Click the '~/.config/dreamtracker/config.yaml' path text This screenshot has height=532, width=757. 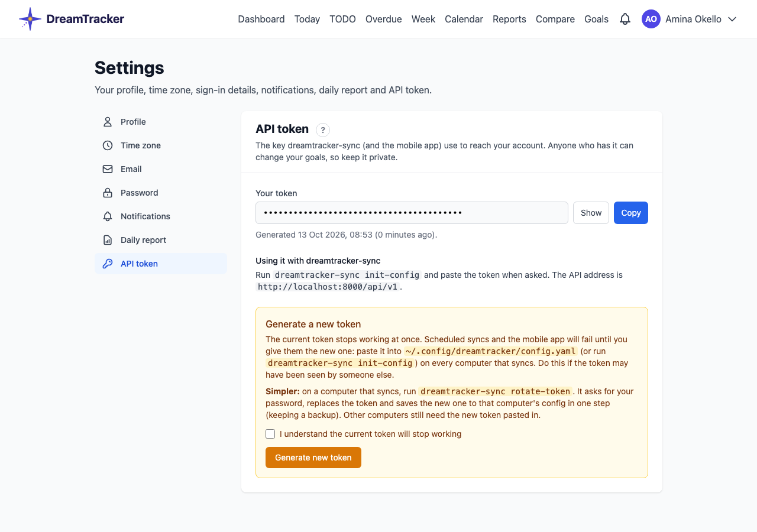click(x=490, y=351)
